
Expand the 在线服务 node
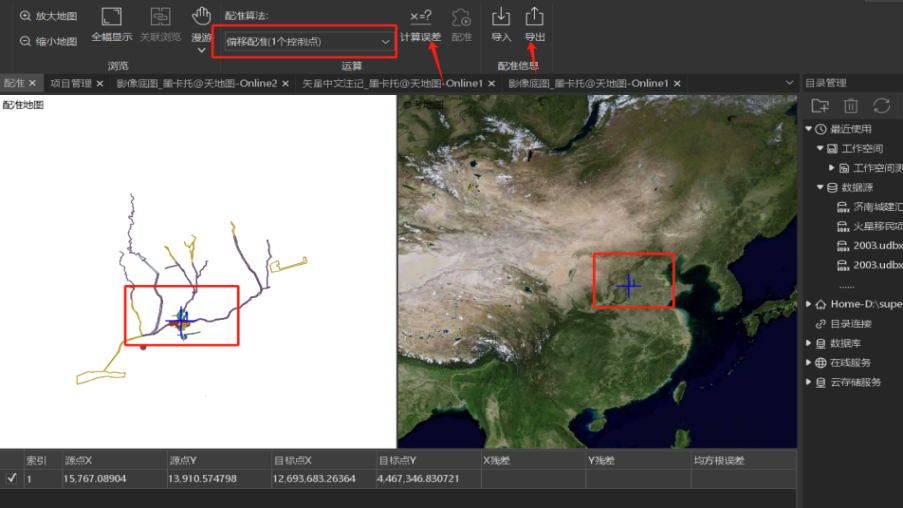coord(809,363)
